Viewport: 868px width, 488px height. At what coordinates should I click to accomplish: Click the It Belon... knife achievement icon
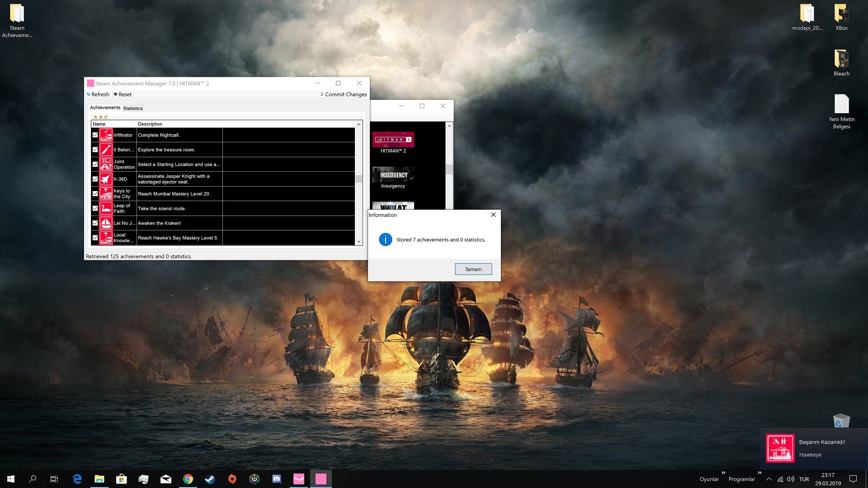click(x=106, y=150)
